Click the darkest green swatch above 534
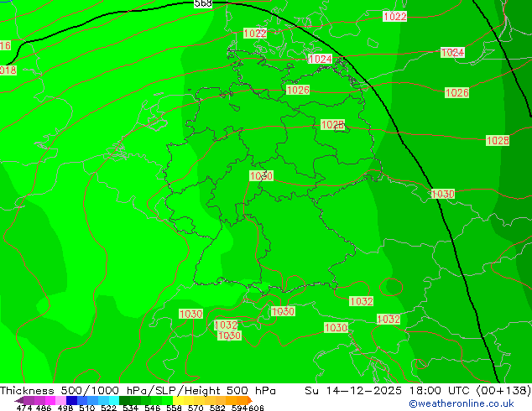 [125, 400]
